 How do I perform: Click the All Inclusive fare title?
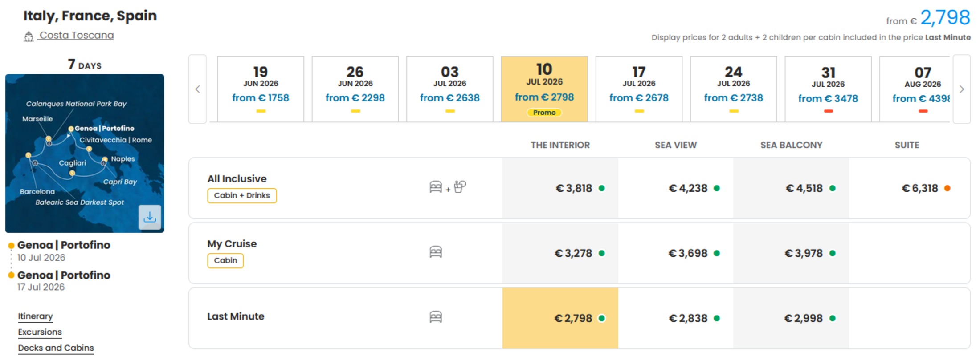[237, 179]
